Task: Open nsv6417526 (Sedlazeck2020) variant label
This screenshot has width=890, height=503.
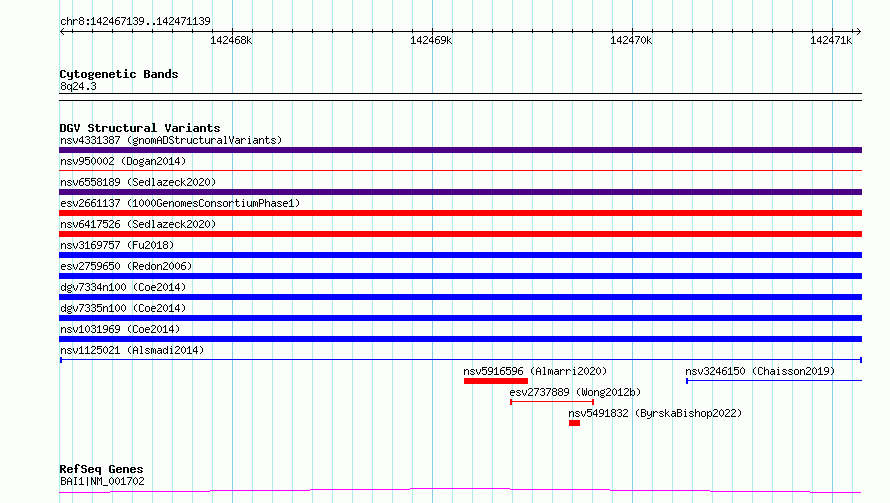Action: coord(138,224)
